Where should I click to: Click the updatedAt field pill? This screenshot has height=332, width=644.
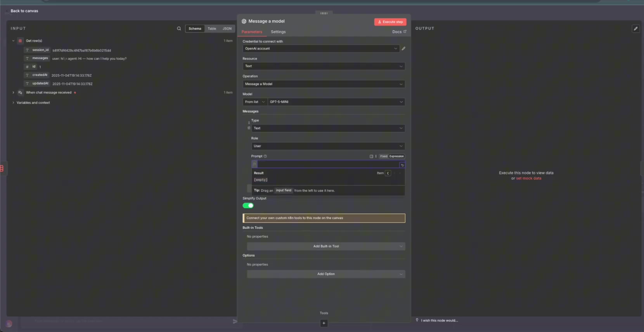[37, 84]
